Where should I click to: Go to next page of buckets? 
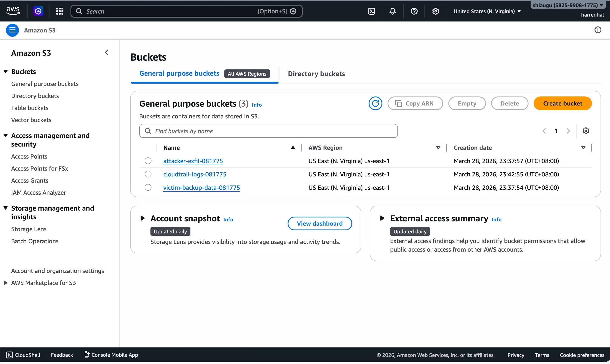[x=568, y=131]
